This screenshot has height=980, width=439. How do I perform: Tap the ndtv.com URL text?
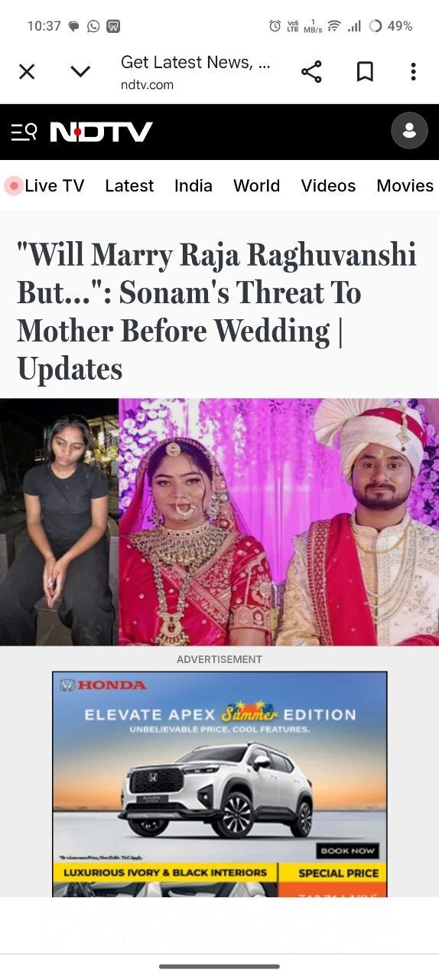tap(147, 85)
